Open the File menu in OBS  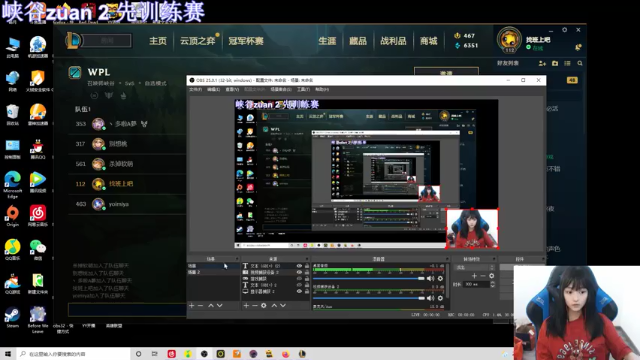pyautogui.click(x=196, y=89)
